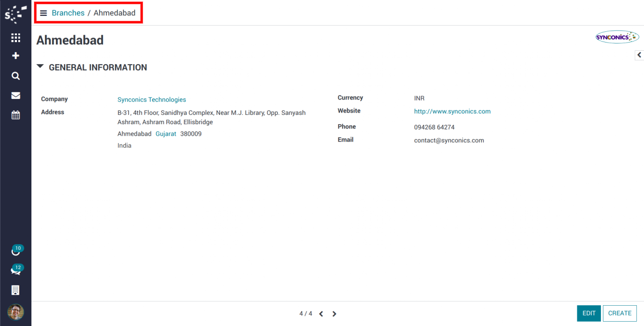Click the Edit button

click(588, 313)
